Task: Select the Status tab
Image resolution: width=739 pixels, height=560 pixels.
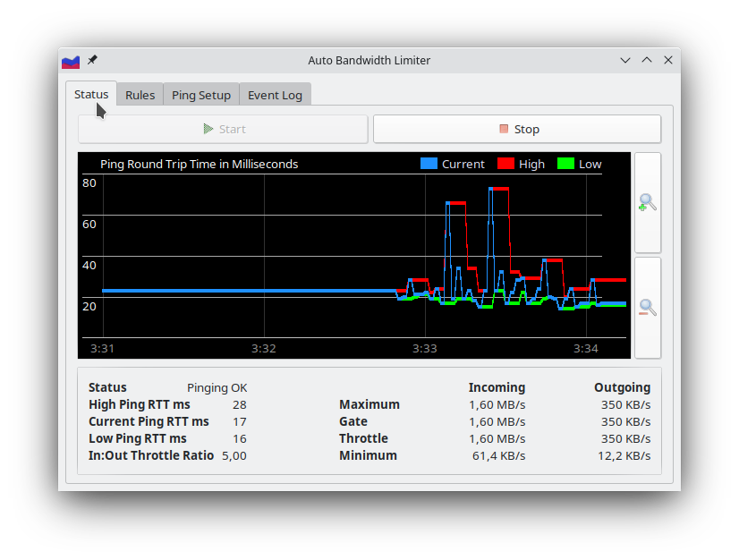Action: coord(90,93)
